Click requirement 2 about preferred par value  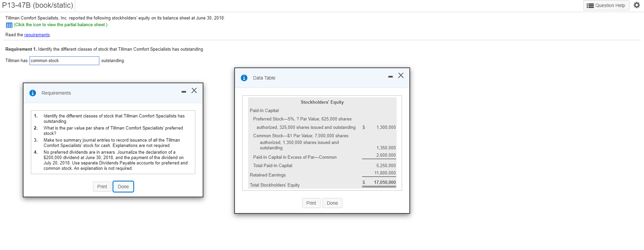coord(113,131)
